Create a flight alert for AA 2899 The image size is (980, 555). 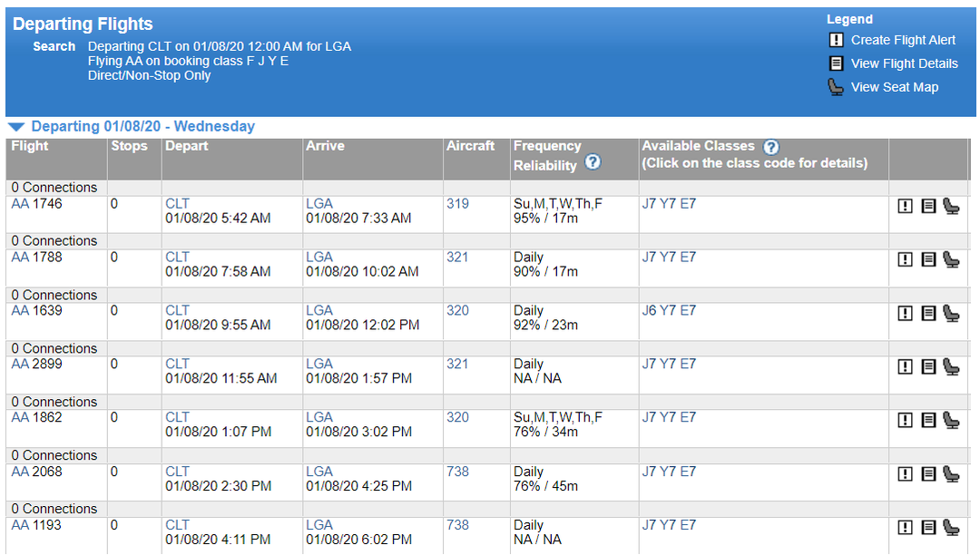[x=905, y=366]
